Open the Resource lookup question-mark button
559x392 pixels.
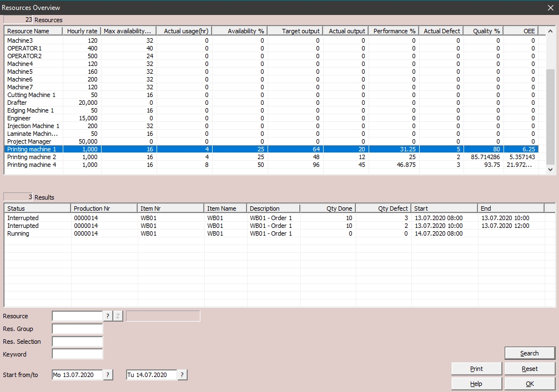point(108,316)
